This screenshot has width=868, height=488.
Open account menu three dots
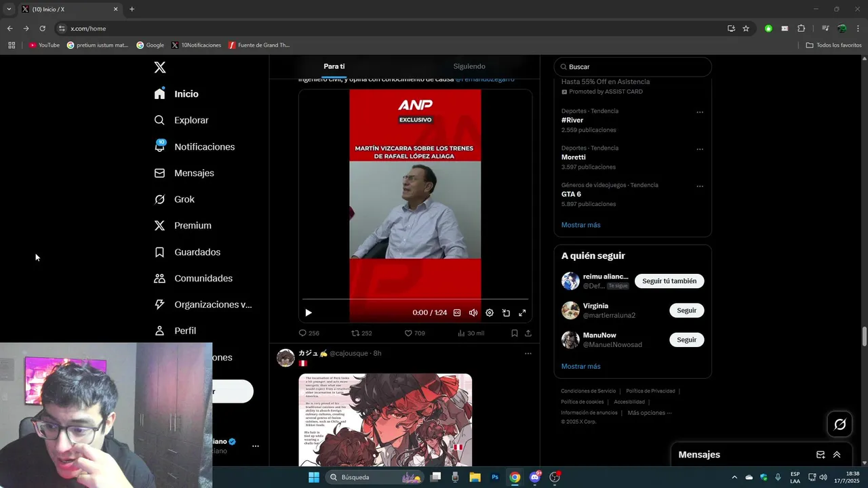256,446
